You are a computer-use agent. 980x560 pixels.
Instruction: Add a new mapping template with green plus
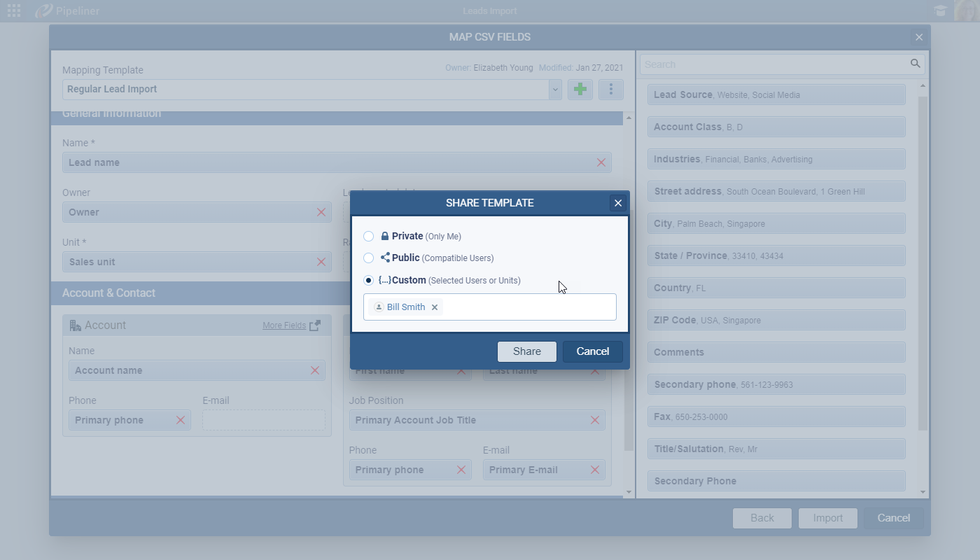pos(580,90)
